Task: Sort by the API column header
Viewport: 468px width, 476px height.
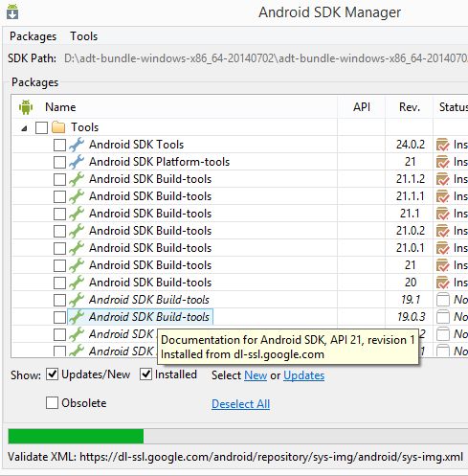Action: 362,107
